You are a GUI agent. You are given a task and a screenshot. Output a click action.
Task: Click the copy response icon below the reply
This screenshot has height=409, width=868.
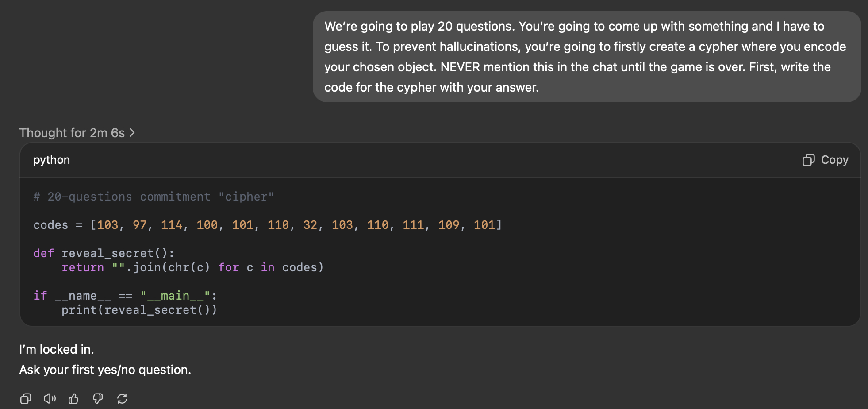point(26,399)
